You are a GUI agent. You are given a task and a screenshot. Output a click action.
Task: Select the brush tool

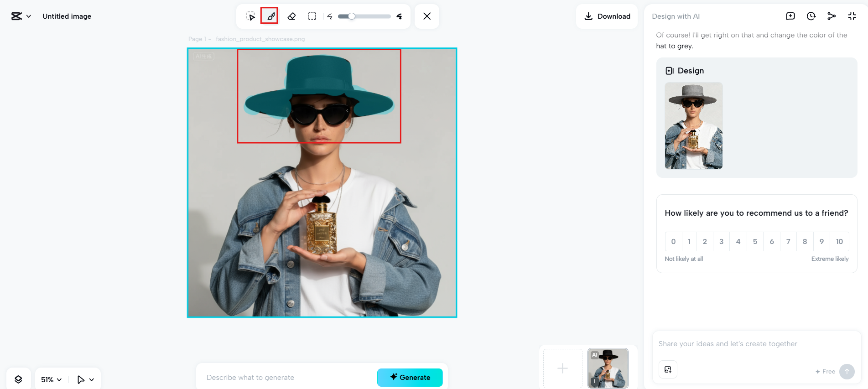tap(271, 16)
